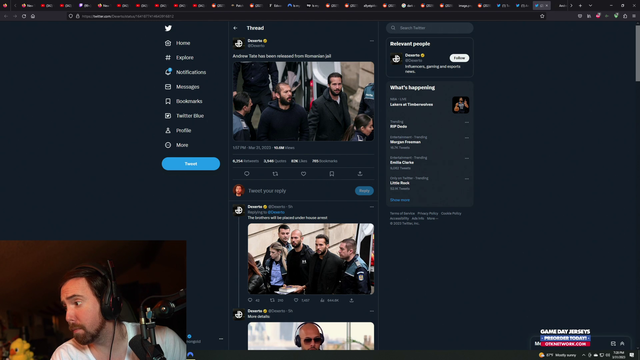Click Show more under What's happening

pos(400,200)
